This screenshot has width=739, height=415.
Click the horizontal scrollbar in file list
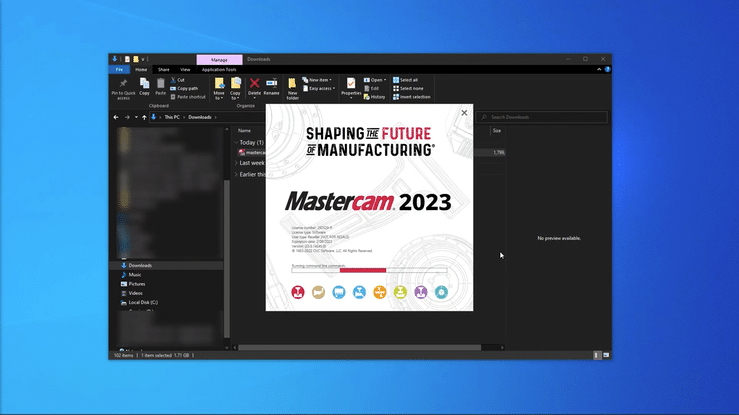(359, 348)
